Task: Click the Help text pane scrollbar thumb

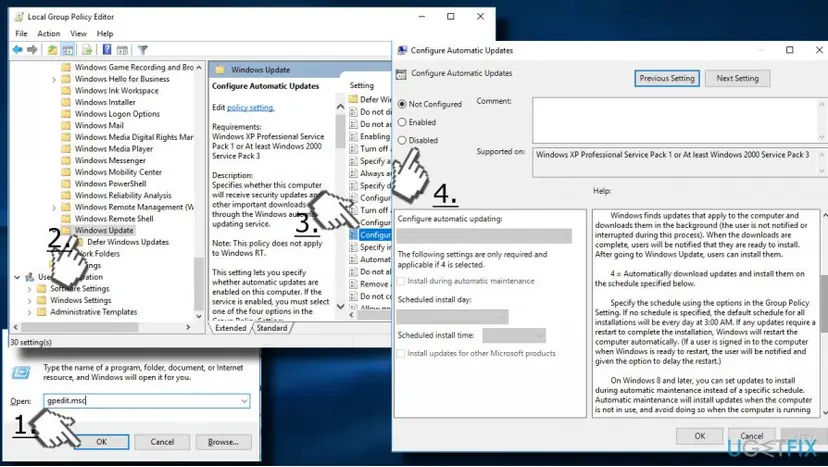Action: click(824, 304)
